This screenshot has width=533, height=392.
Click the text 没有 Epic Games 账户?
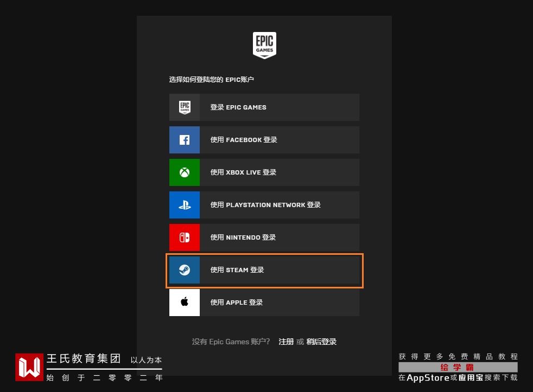click(x=231, y=342)
